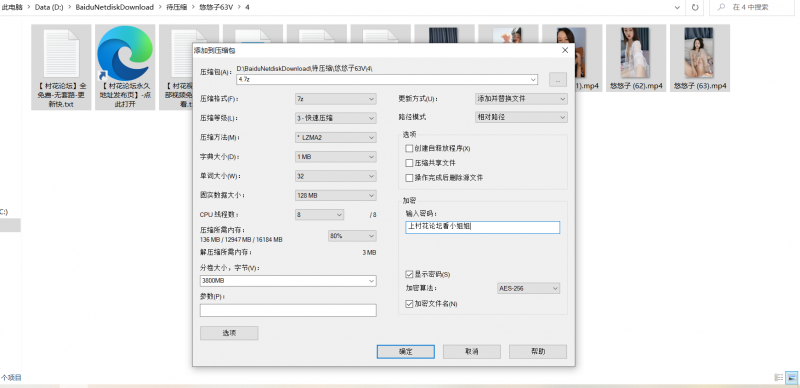Switch to large icons view in status bar
The height and width of the screenshot is (388, 800).
792,377
